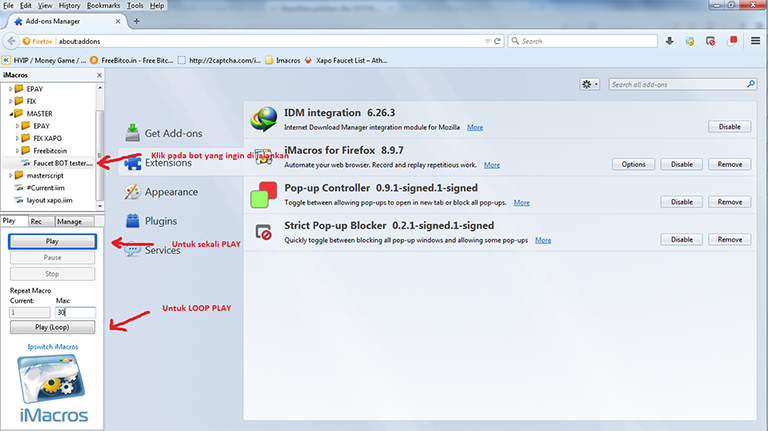768x431 pixels.
Task: Expand the EPAY subfolder under MASTER
Action: pos(17,126)
